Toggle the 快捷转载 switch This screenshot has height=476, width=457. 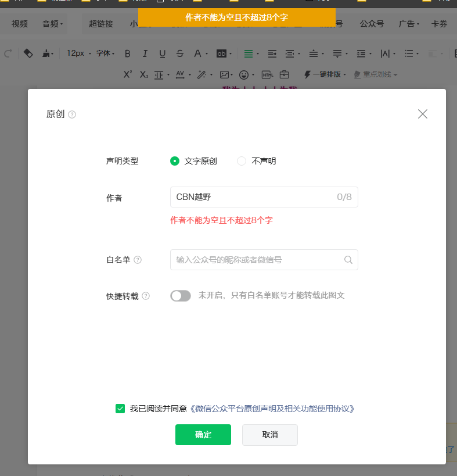click(181, 296)
